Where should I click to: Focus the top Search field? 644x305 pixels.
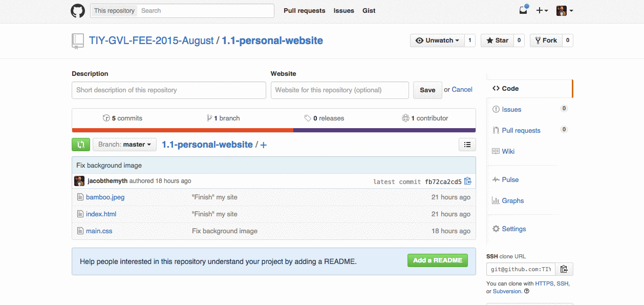(205, 11)
